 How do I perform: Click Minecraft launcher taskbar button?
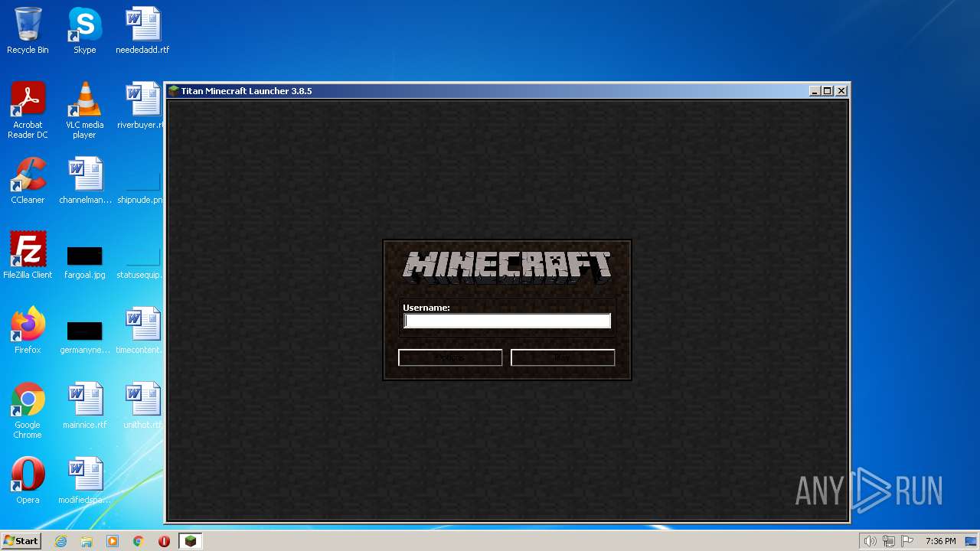tap(191, 541)
